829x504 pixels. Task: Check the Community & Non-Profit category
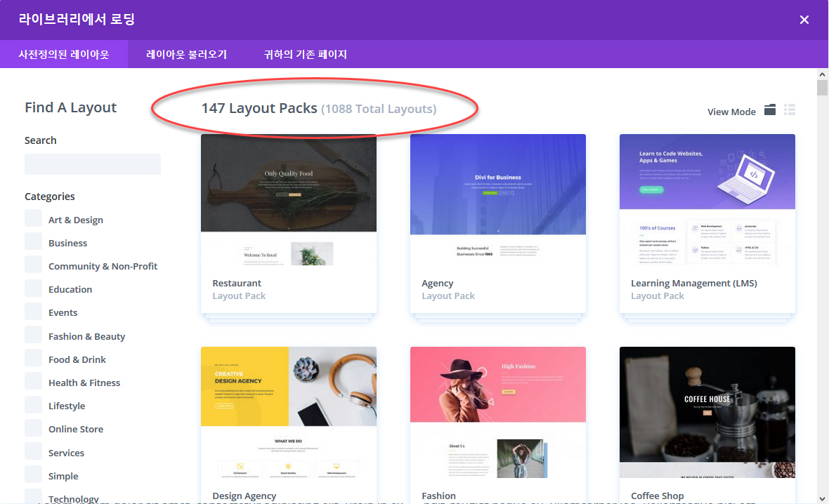[x=33, y=265]
